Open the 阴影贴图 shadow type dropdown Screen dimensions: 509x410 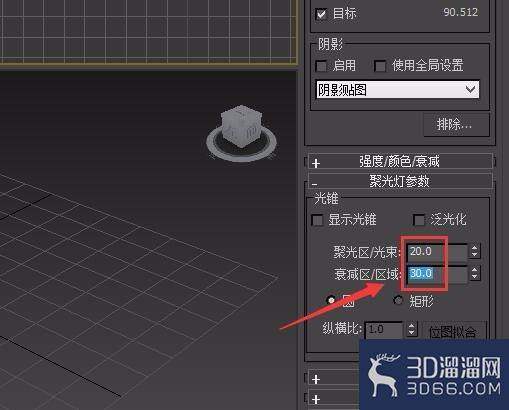[x=397, y=89]
